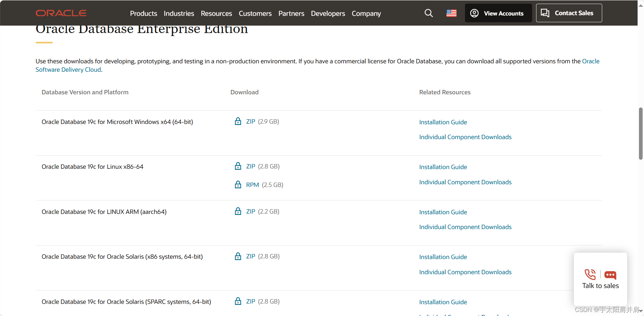This screenshot has height=316, width=644.
Task: Click the Contact Sales button
Action: click(x=569, y=13)
